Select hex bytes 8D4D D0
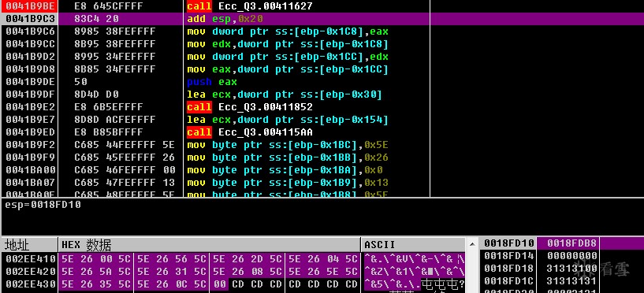644x293 pixels. [x=96, y=95]
